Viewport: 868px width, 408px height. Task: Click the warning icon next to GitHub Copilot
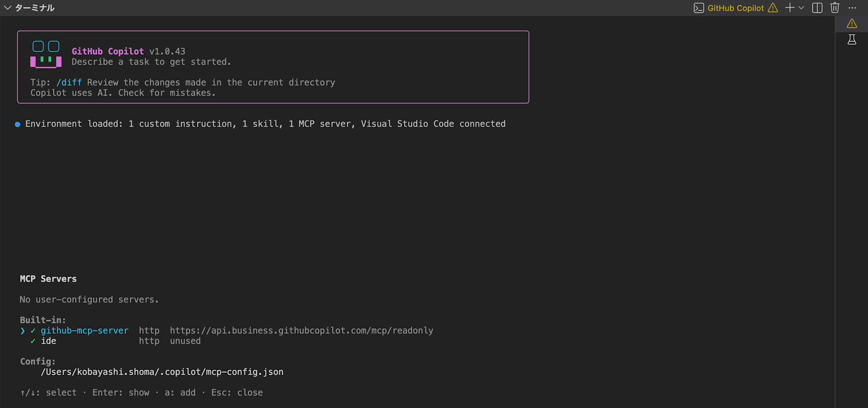click(773, 8)
